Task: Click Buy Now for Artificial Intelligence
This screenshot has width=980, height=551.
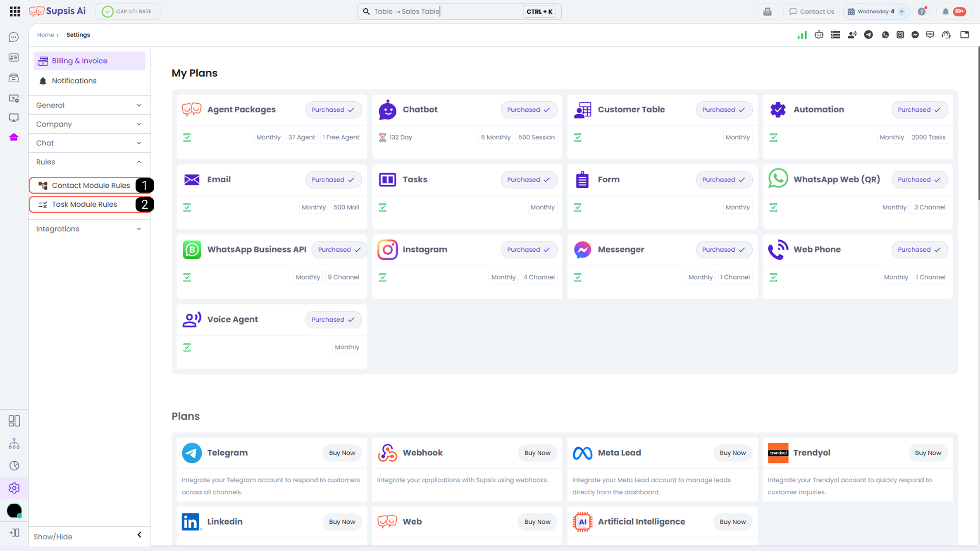Action: click(732, 522)
